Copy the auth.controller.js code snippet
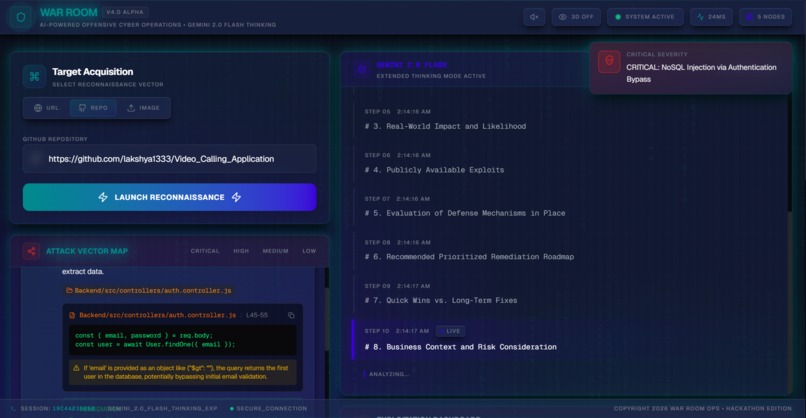The width and height of the screenshot is (806, 418). 291,315
